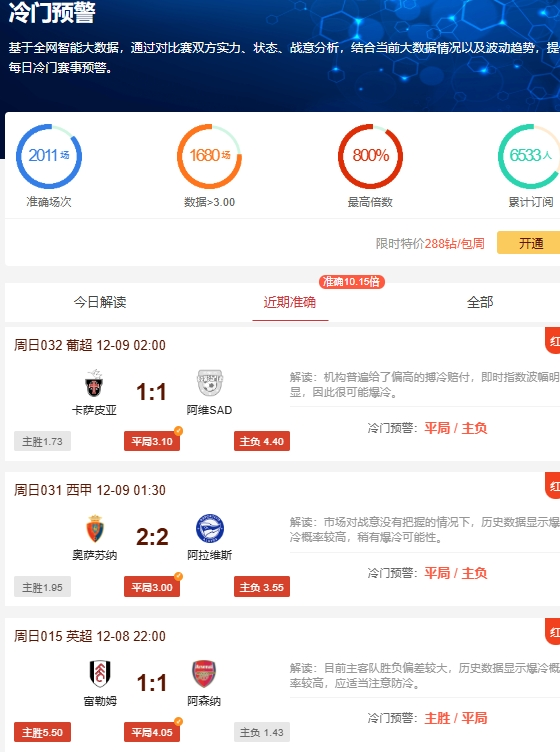
Task: Open the 周日015 英超 match header
Action: point(90,636)
